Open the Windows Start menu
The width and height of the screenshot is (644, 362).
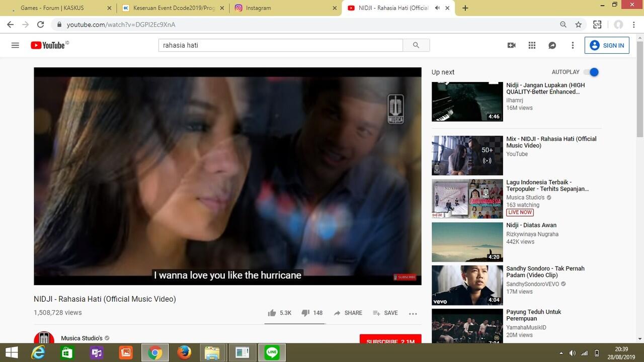click(x=12, y=352)
